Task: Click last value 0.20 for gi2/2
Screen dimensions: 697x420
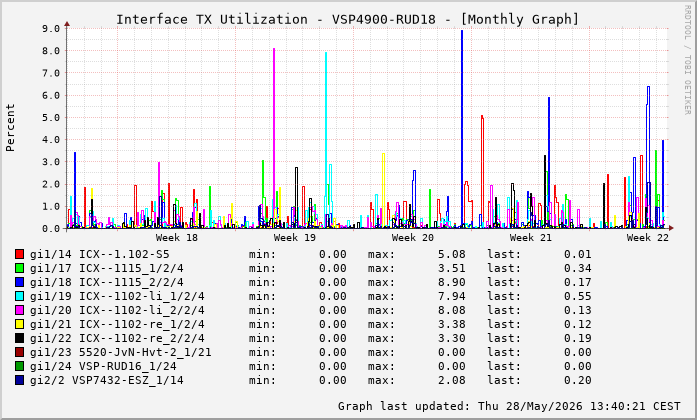Action: [x=578, y=380]
